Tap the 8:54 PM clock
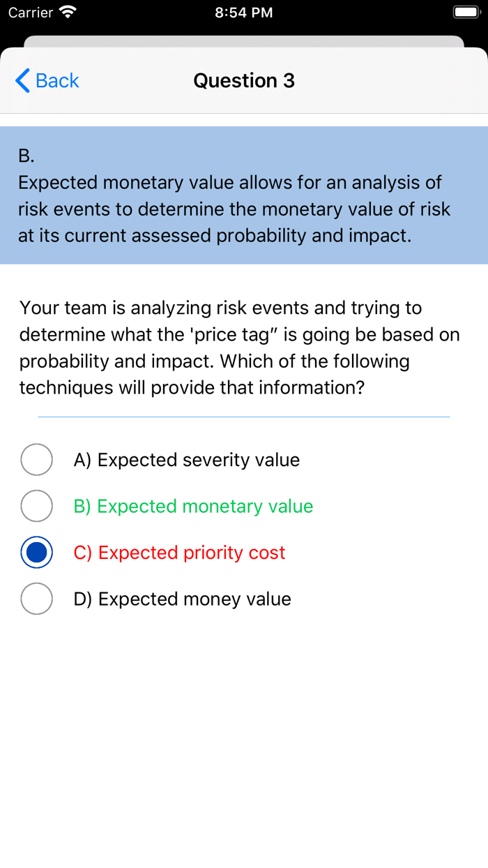The height and width of the screenshot is (868, 488). tap(244, 13)
